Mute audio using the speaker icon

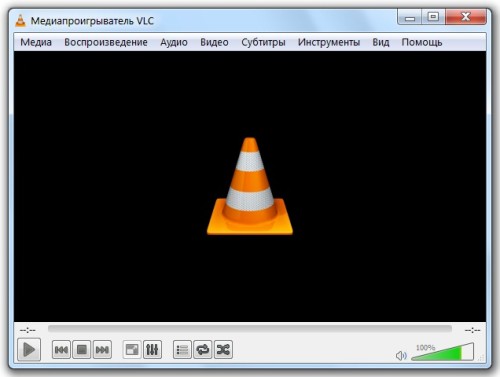coord(401,356)
